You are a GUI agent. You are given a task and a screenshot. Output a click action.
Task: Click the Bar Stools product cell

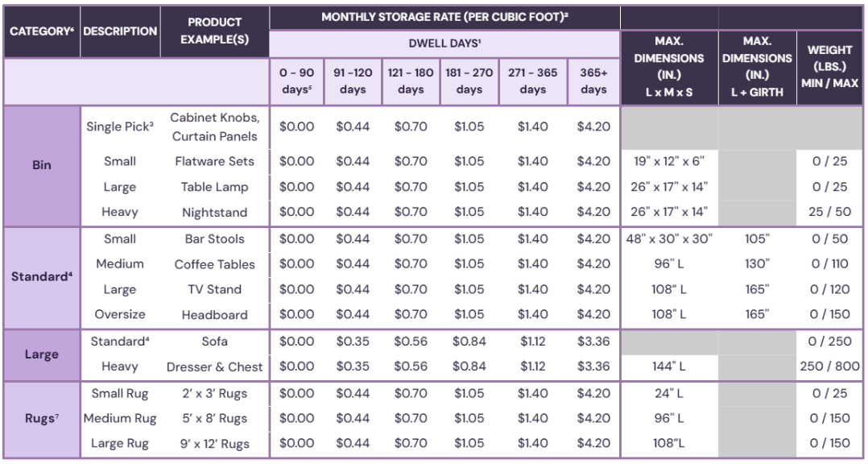[x=214, y=239]
